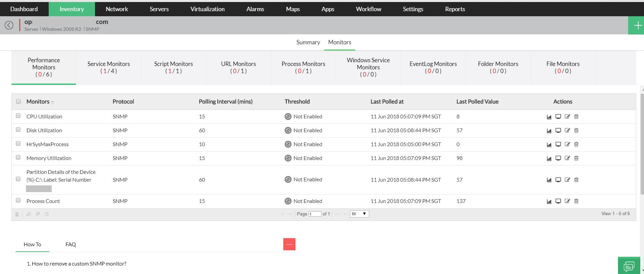
Task: Click the green plus add button
Action: point(637,25)
